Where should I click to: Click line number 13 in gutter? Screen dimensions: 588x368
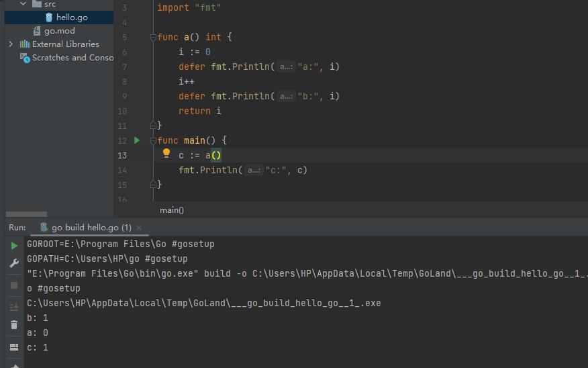click(x=122, y=155)
